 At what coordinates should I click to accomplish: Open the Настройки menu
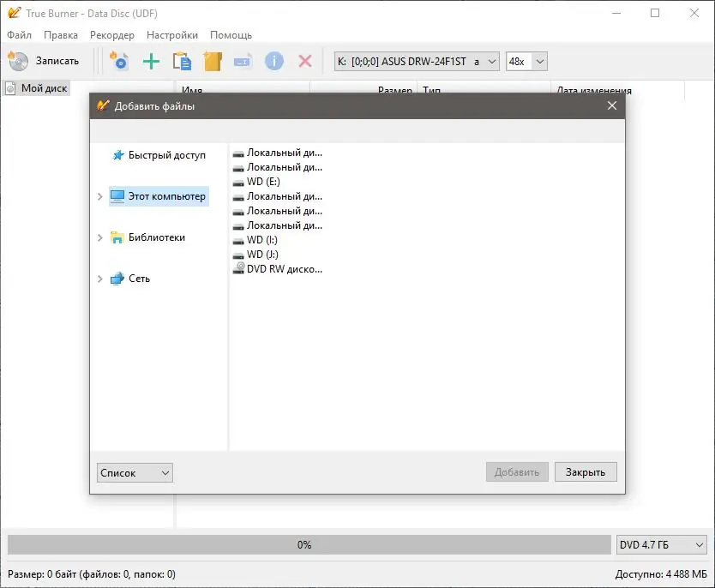171,35
